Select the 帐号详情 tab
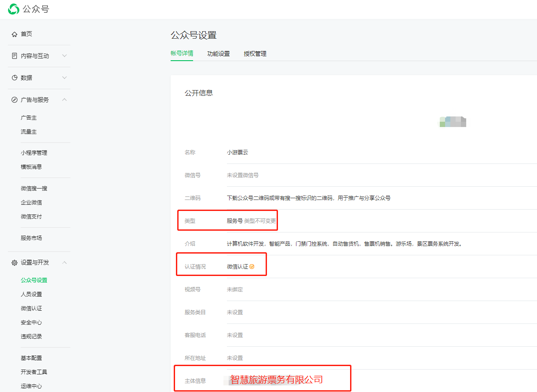The height and width of the screenshot is (392, 537). (182, 54)
